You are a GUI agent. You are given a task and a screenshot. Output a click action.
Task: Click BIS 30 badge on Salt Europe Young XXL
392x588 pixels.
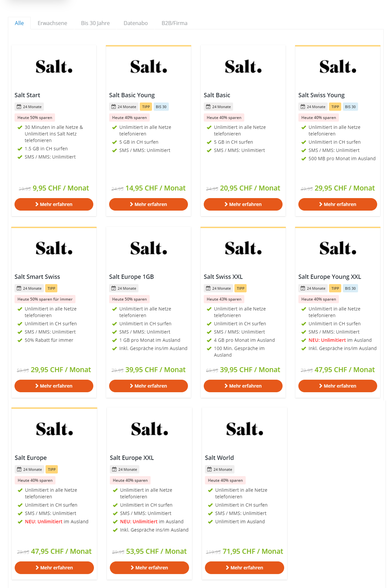pyautogui.click(x=350, y=288)
